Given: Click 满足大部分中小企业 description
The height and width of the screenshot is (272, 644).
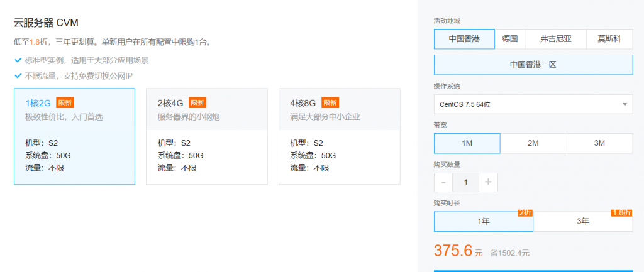Looking at the screenshot, I should [x=325, y=117].
